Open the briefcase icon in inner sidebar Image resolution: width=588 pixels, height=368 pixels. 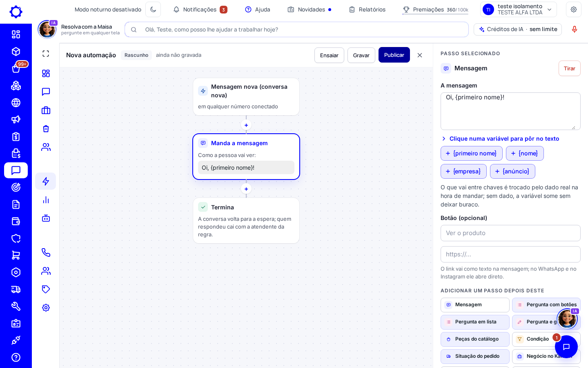(x=46, y=110)
